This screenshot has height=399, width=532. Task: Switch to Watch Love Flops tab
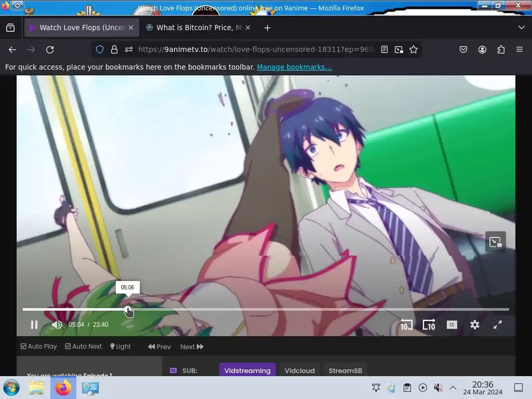pyautogui.click(x=82, y=28)
